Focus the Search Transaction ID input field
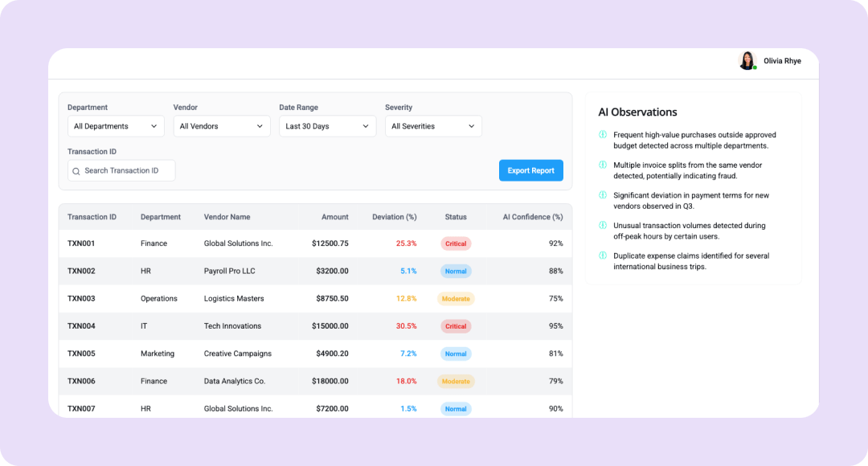Image resolution: width=868 pixels, height=466 pixels. pos(127,171)
